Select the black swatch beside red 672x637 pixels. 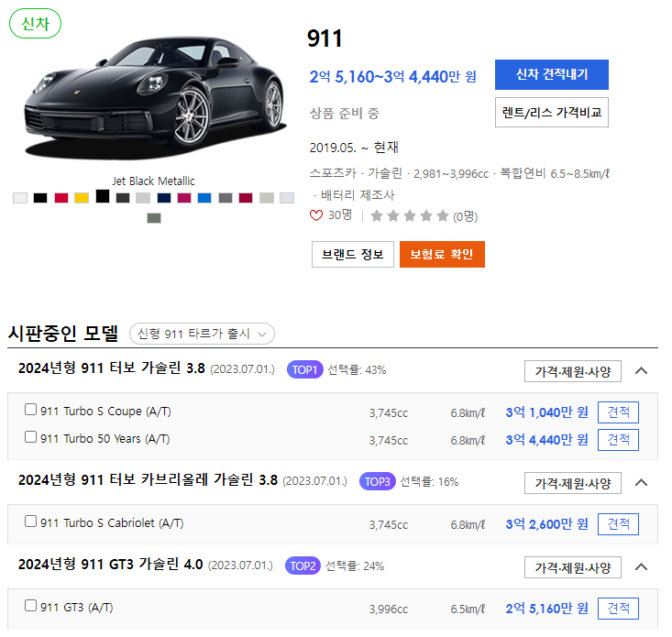(40, 198)
